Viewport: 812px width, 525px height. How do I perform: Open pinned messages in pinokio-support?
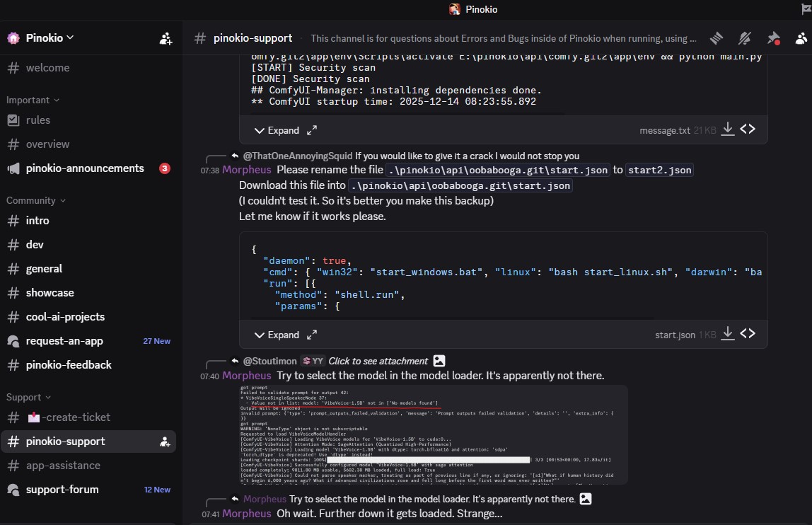[773, 38]
